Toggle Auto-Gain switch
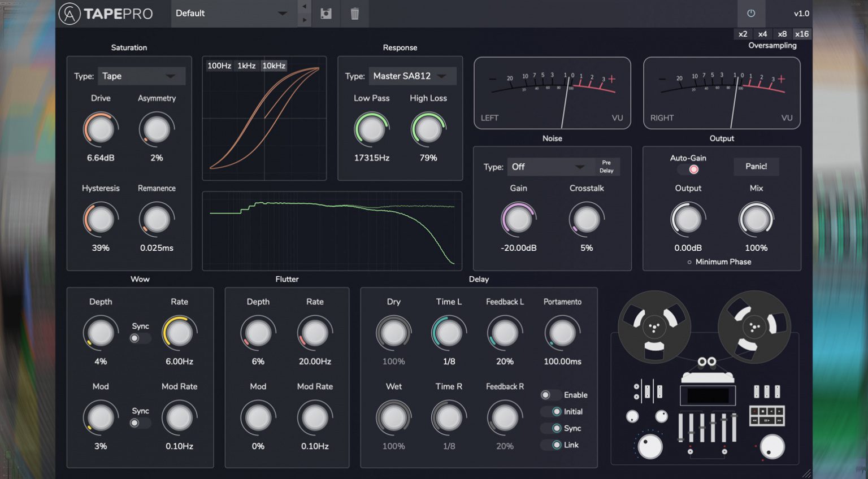Image resolution: width=868 pixels, height=479 pixels. tap(689, 169)
